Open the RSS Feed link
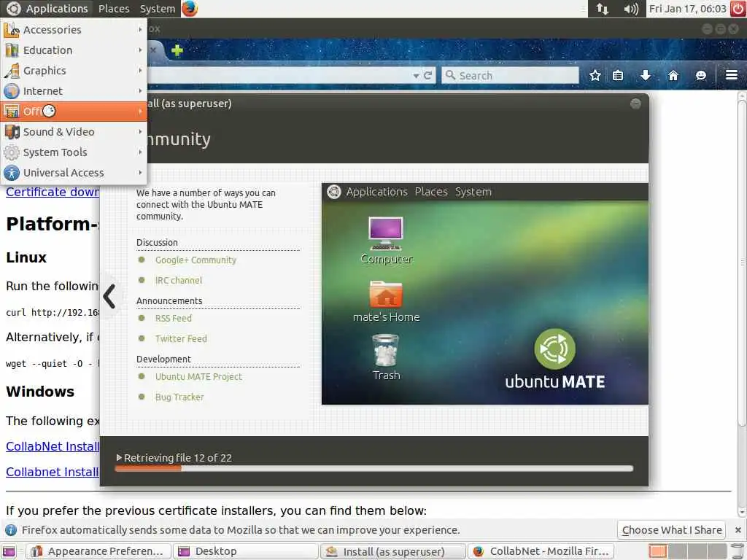 click(174, 318)
